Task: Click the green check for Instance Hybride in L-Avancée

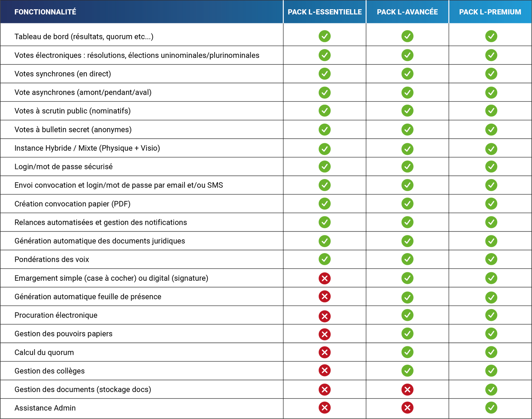Action: pos(407,149)
